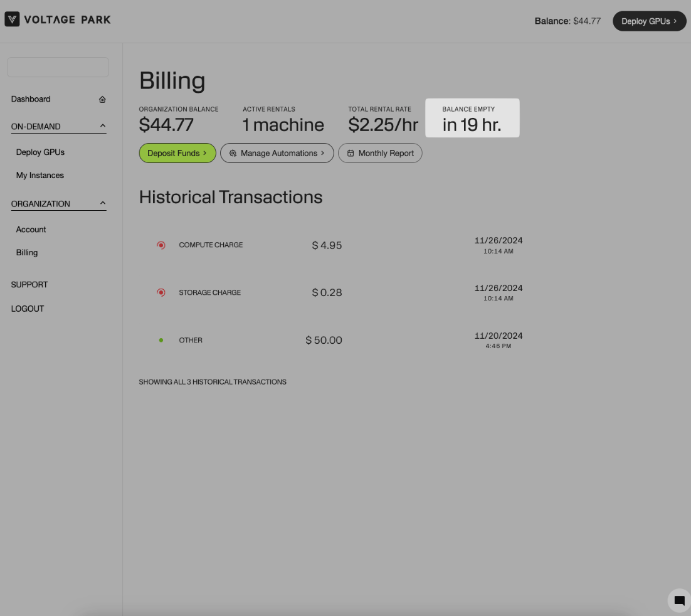
Task: Click the calendar icon in Monthly Report
Action: pos(351,153)
